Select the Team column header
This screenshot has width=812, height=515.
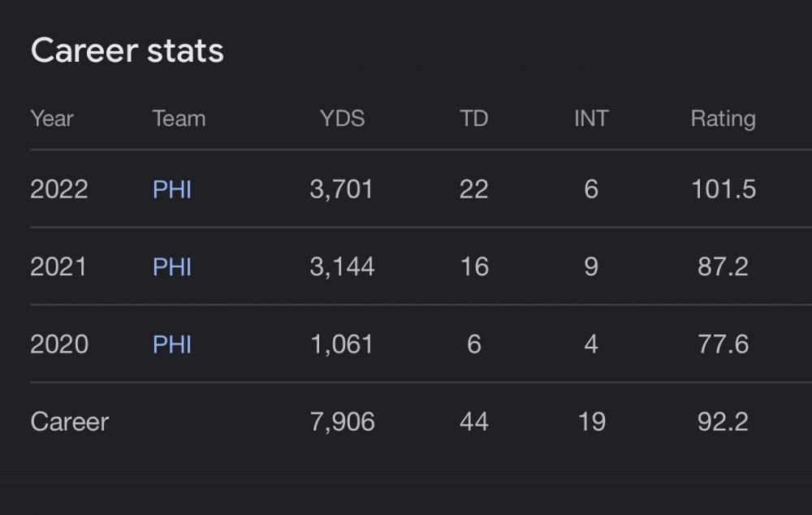pos(179,119)
